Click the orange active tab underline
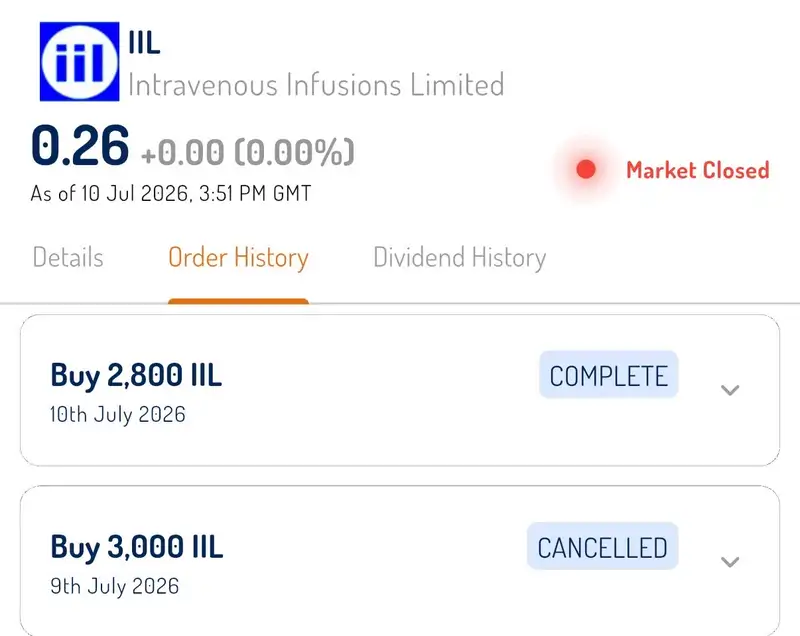The height and width of the screenshot is (636, 800). [x=238, y=301]
